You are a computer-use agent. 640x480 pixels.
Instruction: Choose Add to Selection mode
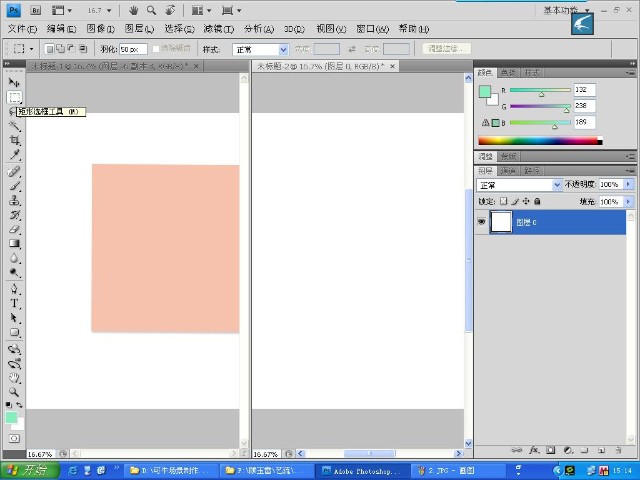(x=60, y=49)
